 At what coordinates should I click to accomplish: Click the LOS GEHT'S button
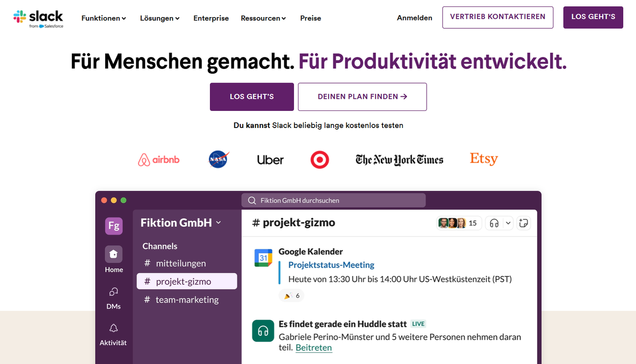(251, 97)
